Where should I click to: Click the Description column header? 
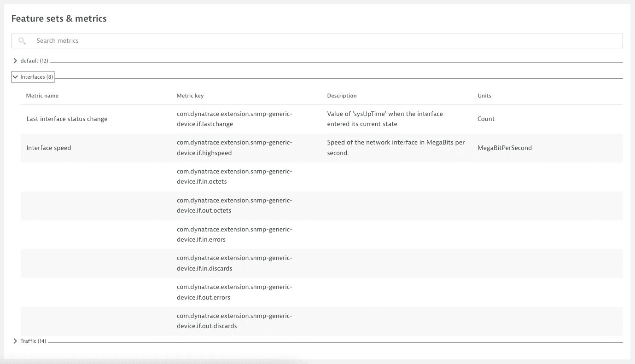tap(342, 96)
